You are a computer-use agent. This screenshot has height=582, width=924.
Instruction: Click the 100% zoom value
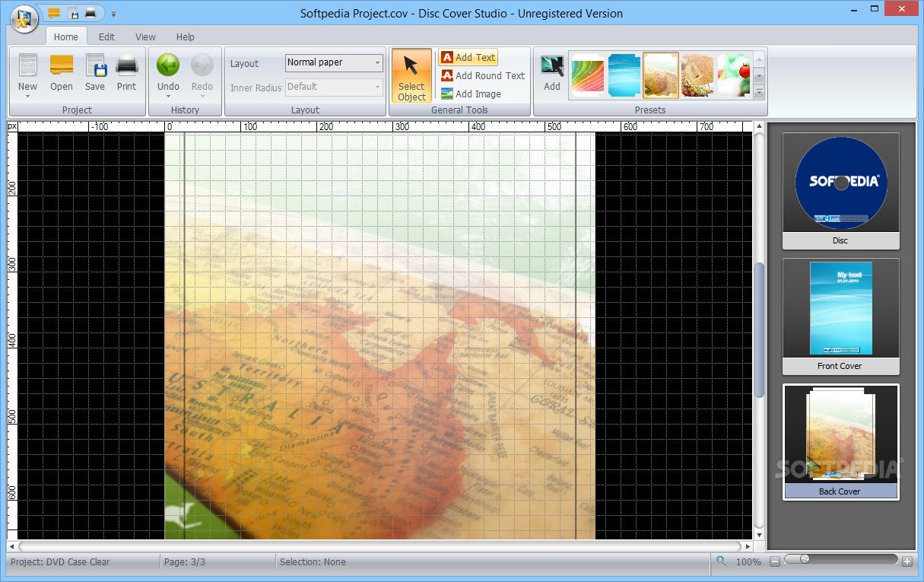coord(748,562)
